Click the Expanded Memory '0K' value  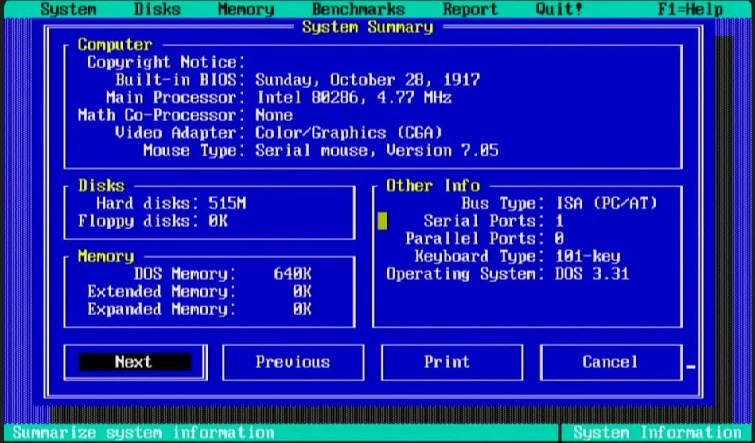(302, 309)
